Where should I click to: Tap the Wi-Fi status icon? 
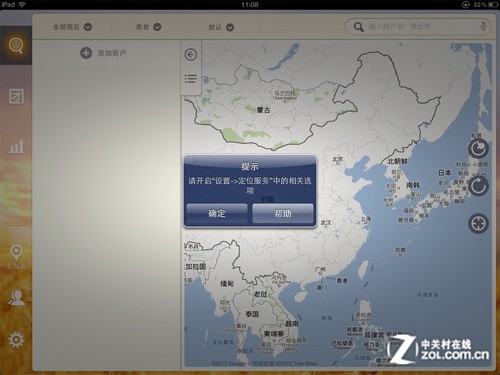click(22, 4)
